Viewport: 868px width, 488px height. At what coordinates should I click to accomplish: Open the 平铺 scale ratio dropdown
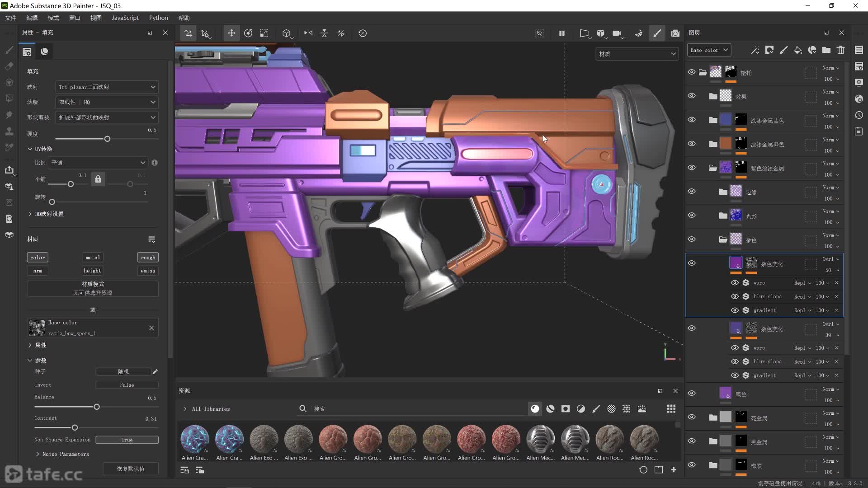(98, 163)
